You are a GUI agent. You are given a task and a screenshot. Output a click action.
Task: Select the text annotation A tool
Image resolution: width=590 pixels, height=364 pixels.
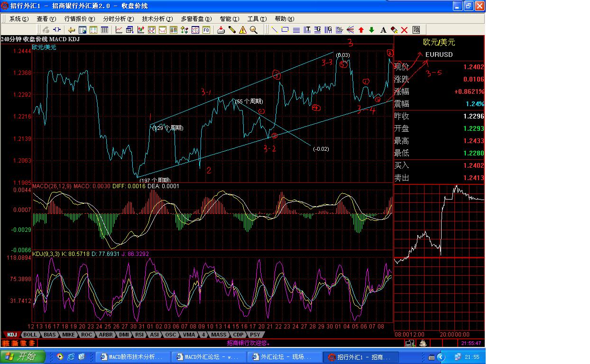coord(383,30)
